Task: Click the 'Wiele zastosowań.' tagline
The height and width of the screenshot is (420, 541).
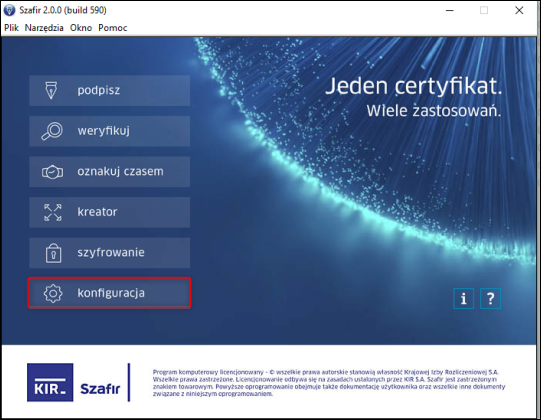Action: click(434, 111)
